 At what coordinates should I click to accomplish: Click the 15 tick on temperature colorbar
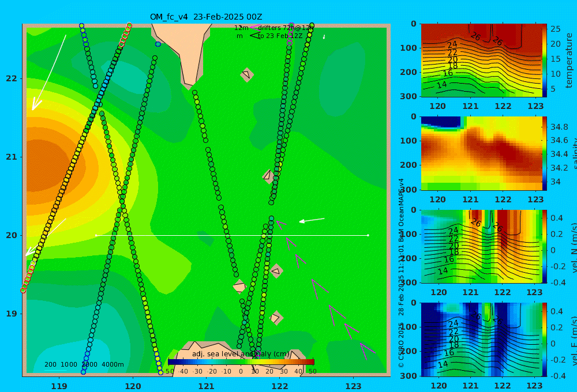pos(556,59)
